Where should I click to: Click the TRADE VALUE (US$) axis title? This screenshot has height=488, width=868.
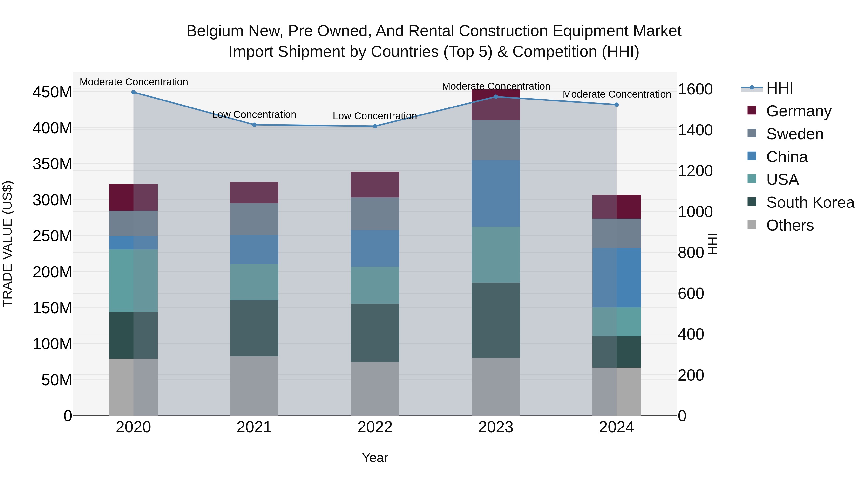coord(7,244)
